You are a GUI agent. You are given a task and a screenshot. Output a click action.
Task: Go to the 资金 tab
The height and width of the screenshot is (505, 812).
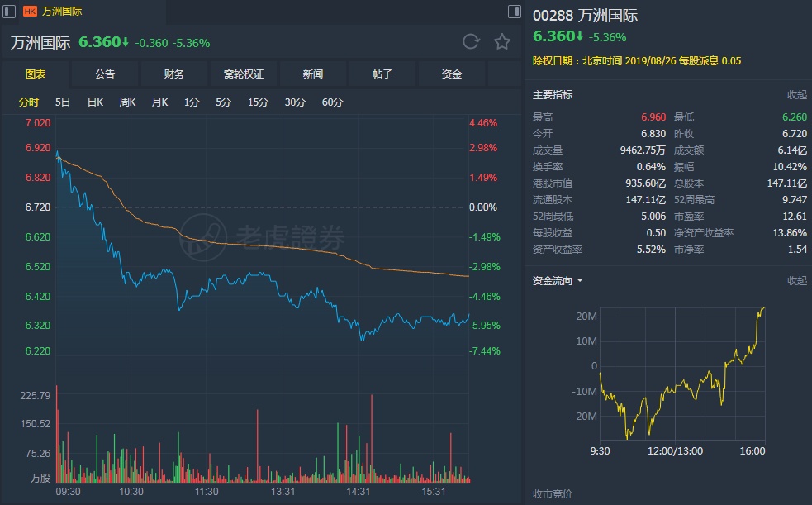coord(452,74)
